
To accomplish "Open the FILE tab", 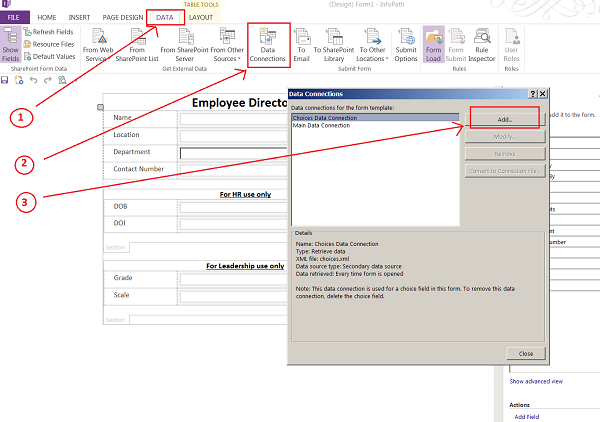I will point(15,17).
